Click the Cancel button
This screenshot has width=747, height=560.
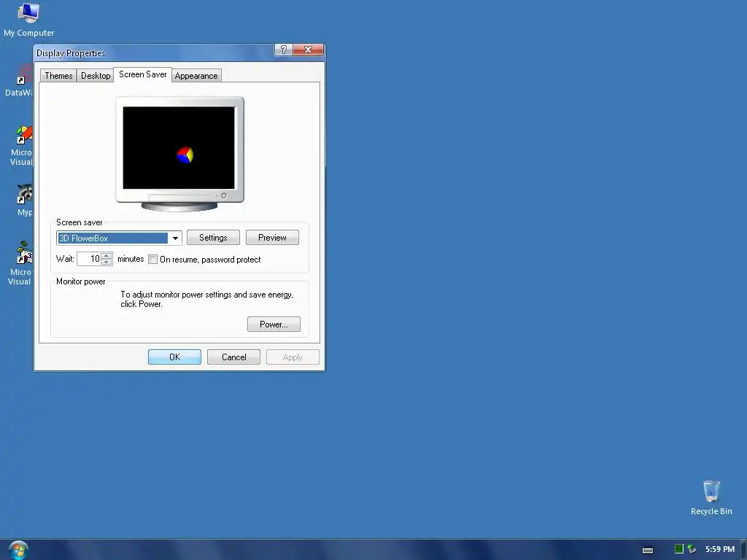[233, 357]
